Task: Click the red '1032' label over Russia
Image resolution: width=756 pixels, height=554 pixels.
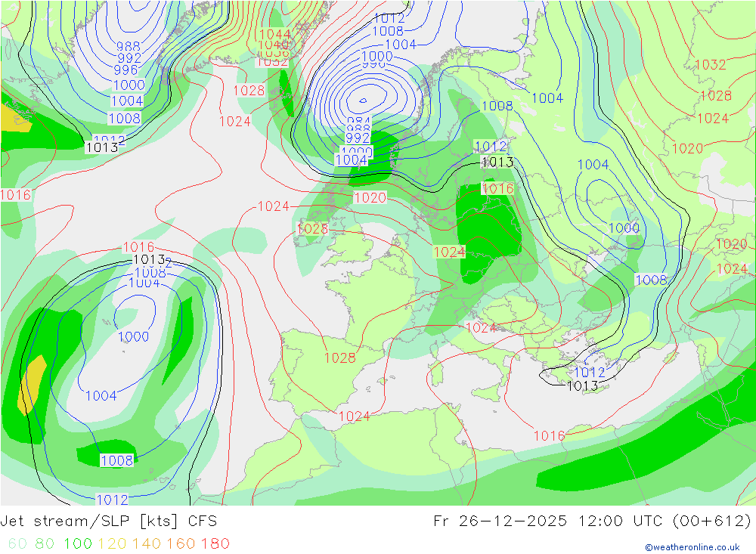Action: 710,64
